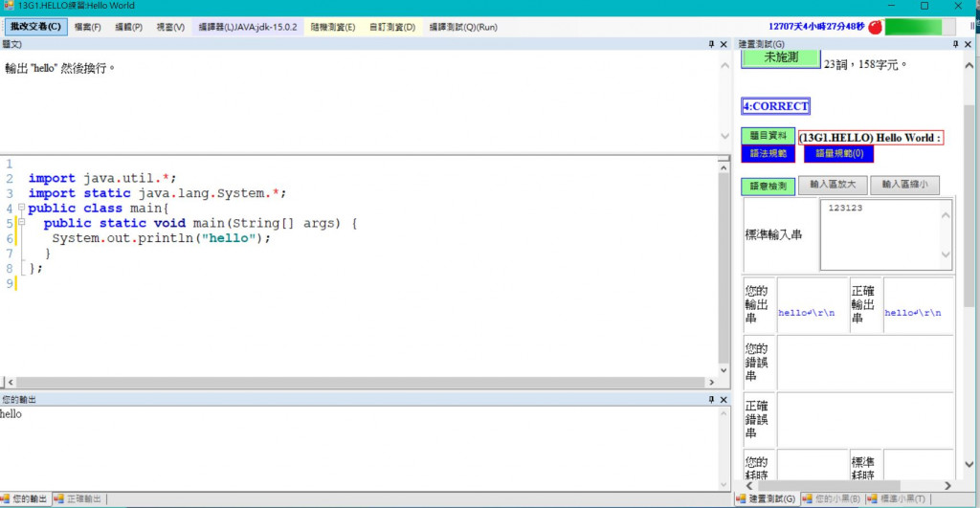Open the 檔案(F) menu

tap(87, 27)
